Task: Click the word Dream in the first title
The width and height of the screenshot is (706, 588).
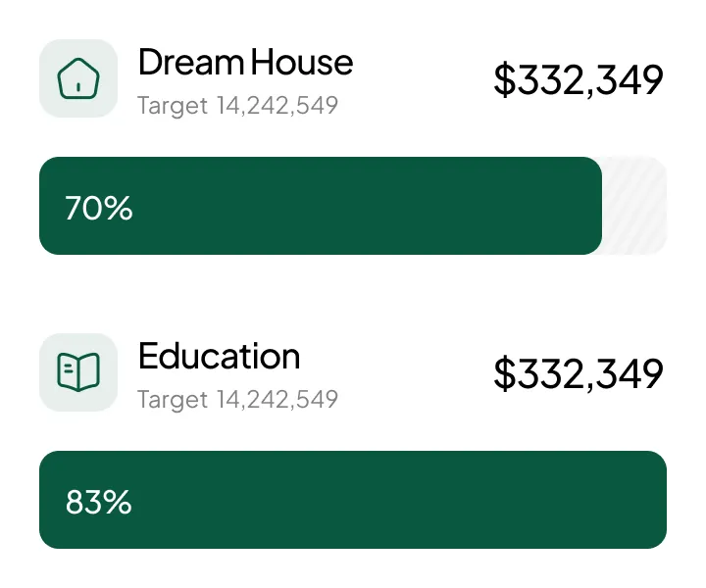Action: (x=191, y=63)
